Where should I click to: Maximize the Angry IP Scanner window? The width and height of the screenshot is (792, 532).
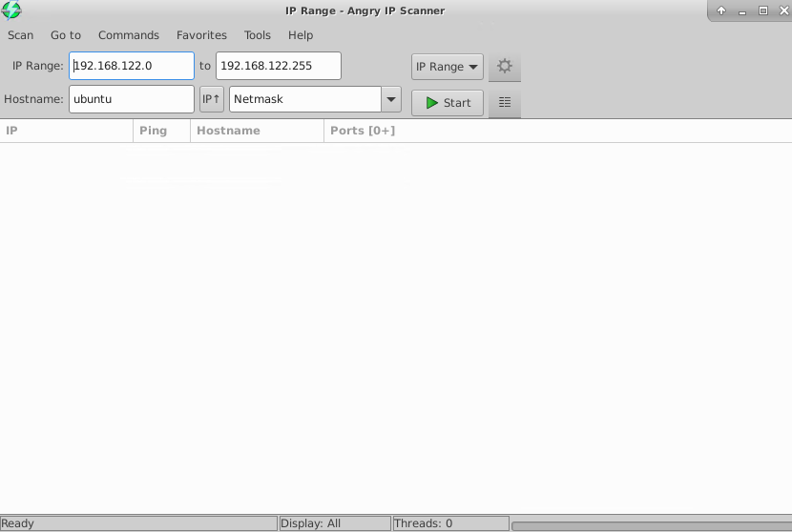(x=763, y=10)
